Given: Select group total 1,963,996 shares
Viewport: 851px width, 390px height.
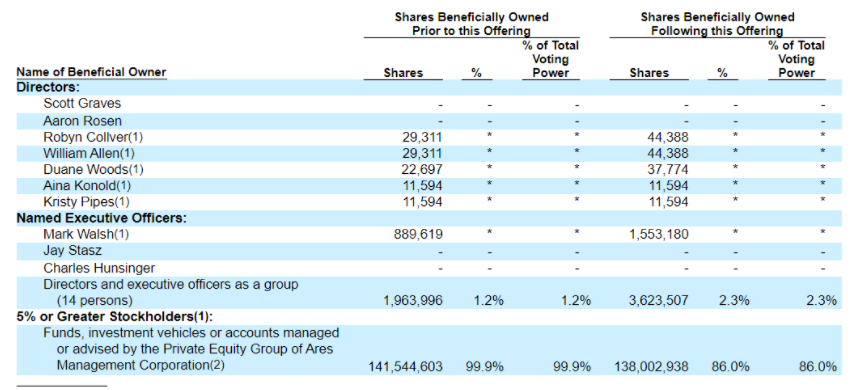Looking at the screenshot, I should point(414,301).
